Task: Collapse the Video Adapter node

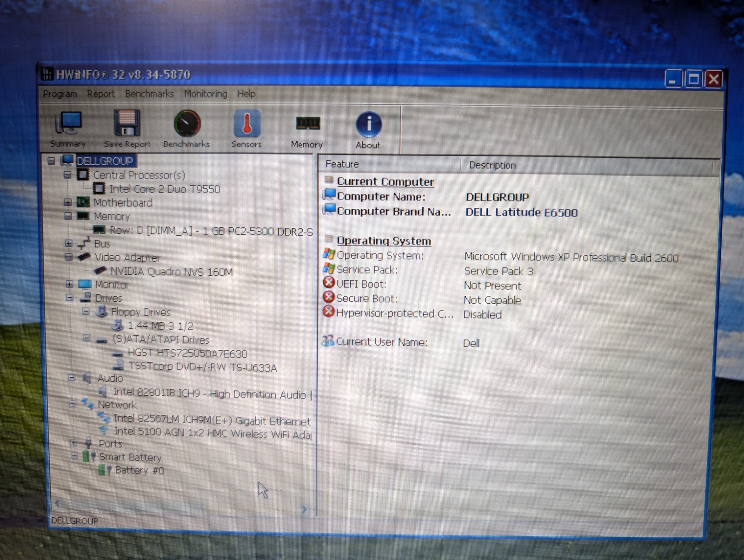Action: coord(69,257)
